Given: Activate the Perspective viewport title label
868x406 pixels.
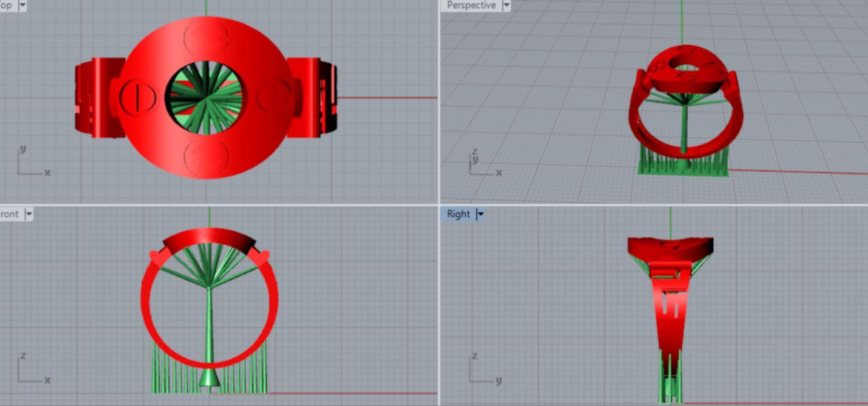Looking at the screenshot, I should tap(471, 5).
